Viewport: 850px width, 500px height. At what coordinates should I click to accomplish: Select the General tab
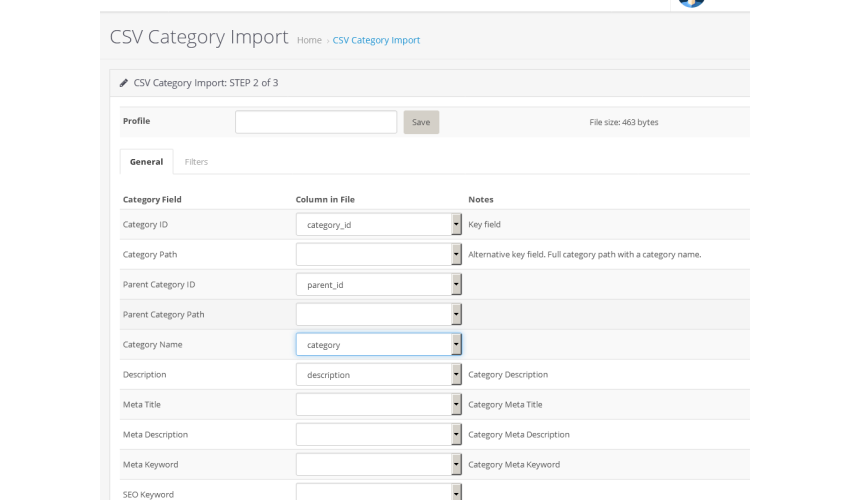pos(146,162)
